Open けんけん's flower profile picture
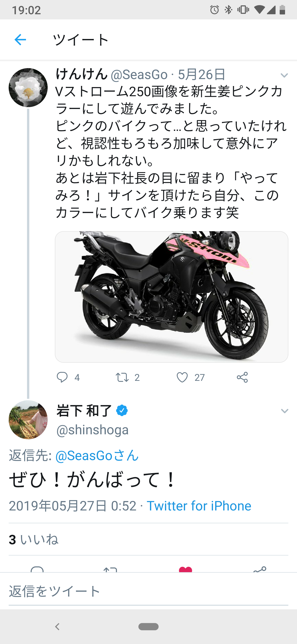Screen dimensions: 297x644 [x=28, y=88]
